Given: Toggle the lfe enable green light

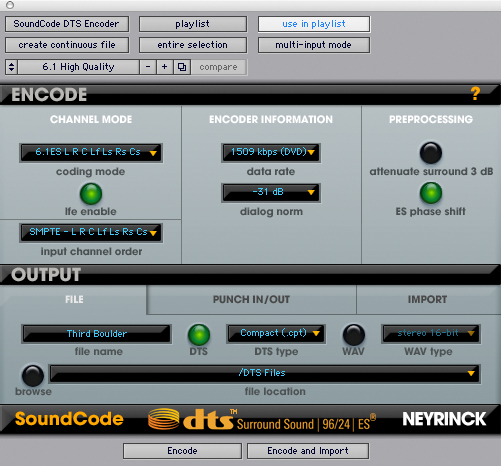Looking at the screenshot, I should pyautogui.click(x=91, y=194).
